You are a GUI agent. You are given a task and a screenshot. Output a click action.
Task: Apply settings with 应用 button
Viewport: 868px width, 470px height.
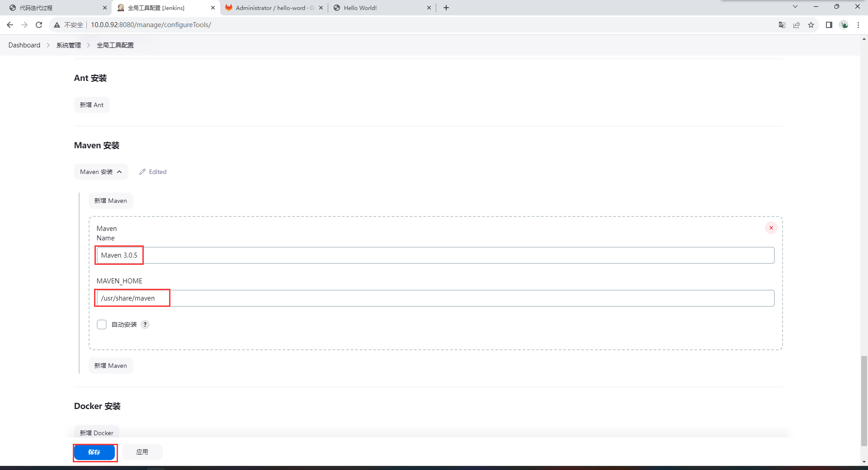click(x=142, y=452)
